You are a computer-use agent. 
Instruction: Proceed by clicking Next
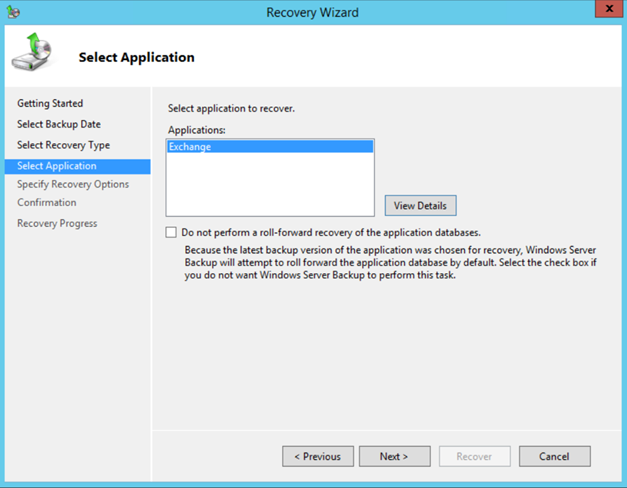coord(394,456)
